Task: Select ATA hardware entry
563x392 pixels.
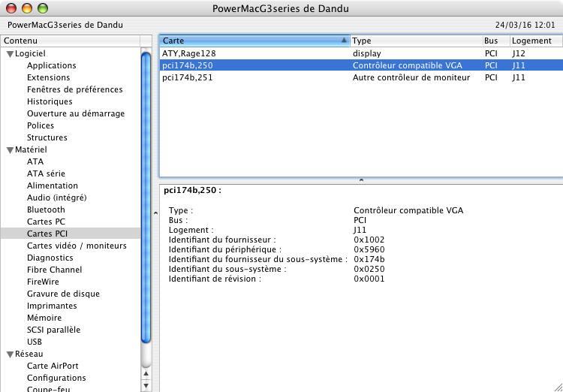Action: 35,161
